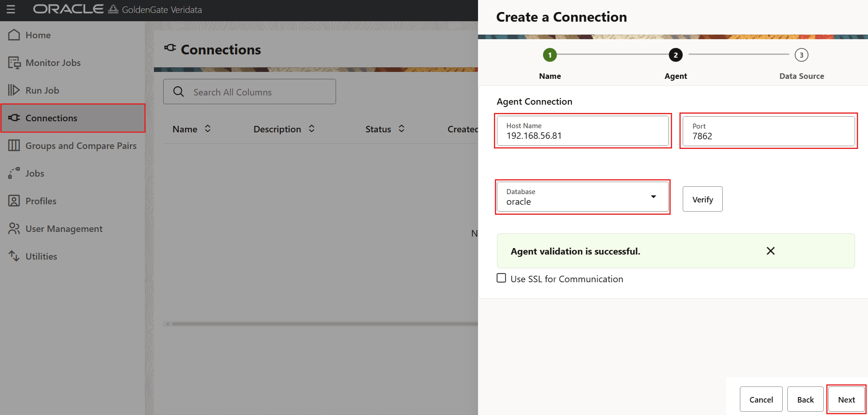The image size is (868, 415).
Task: Enable Use SSL for Communication checkbox
Action: (x=502, y=278)
